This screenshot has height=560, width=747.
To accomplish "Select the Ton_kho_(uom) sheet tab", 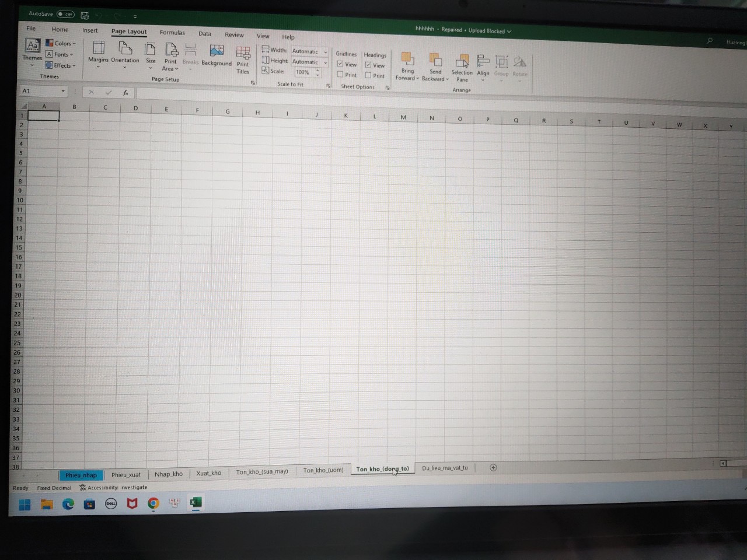I will click(x=323, y=470).
